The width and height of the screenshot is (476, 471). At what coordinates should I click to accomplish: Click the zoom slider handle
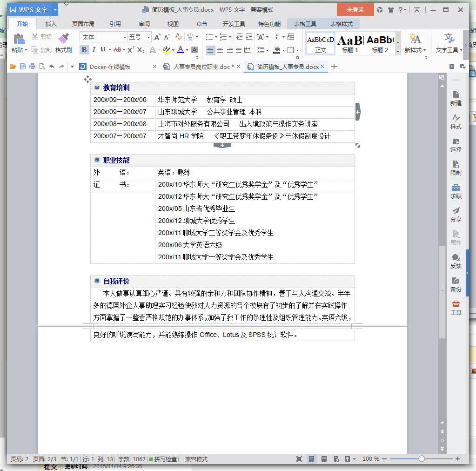(422, 459)
